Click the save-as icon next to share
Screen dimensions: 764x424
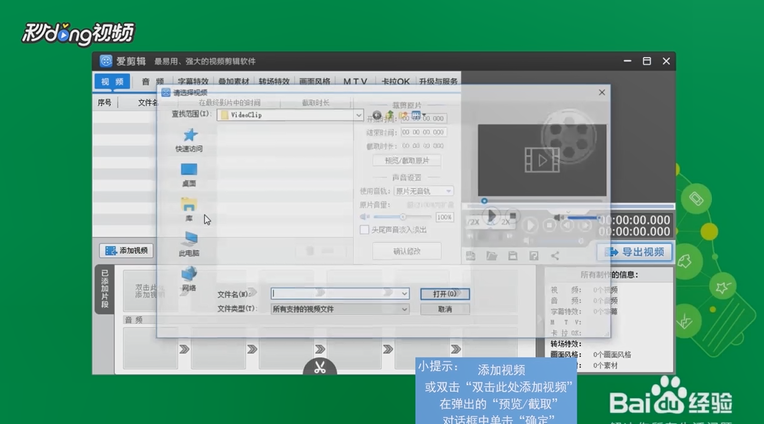click(534, 256)
